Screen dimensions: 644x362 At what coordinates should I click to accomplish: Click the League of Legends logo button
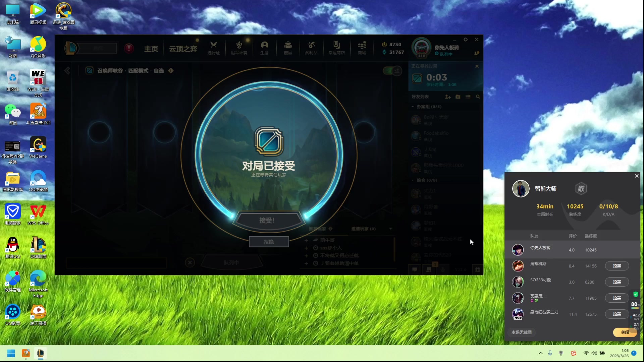[71, 48]
